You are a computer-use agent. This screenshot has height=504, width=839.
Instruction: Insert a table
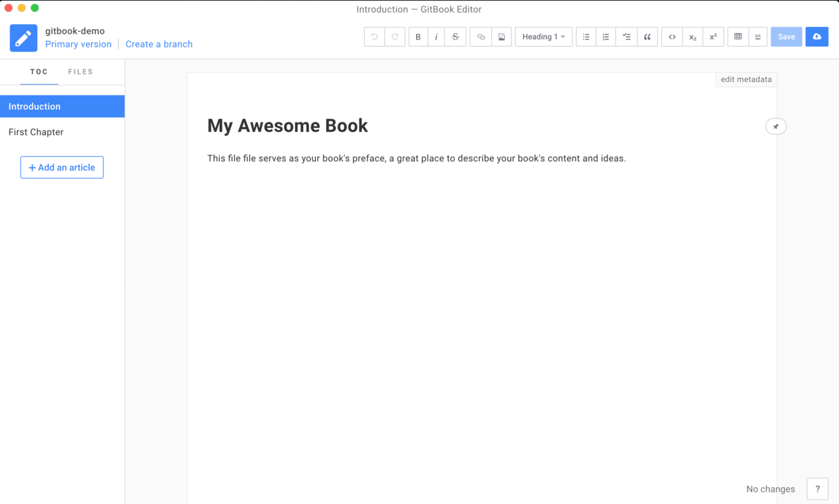point(737,37)
